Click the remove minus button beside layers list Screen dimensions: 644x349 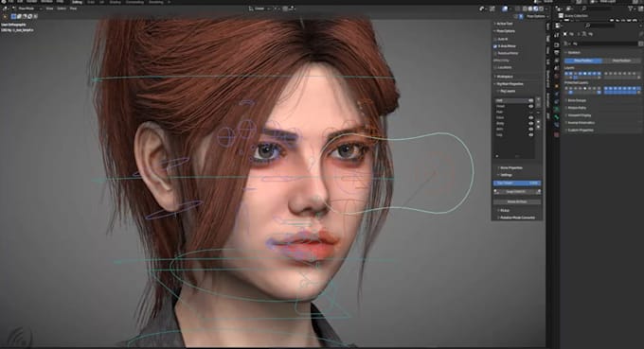click(538, 105)
